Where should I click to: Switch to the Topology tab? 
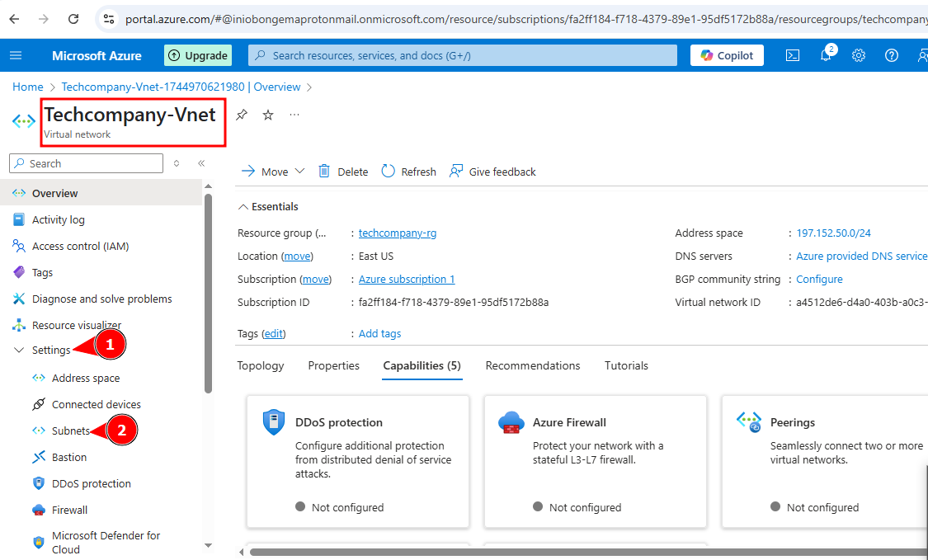click(x=261, y=365)
